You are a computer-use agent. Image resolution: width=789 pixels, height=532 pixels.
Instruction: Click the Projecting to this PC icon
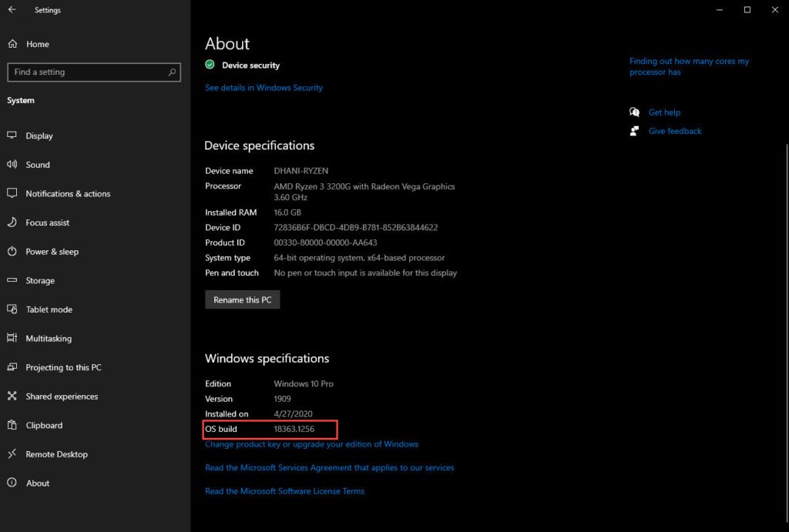pos(12,367)
